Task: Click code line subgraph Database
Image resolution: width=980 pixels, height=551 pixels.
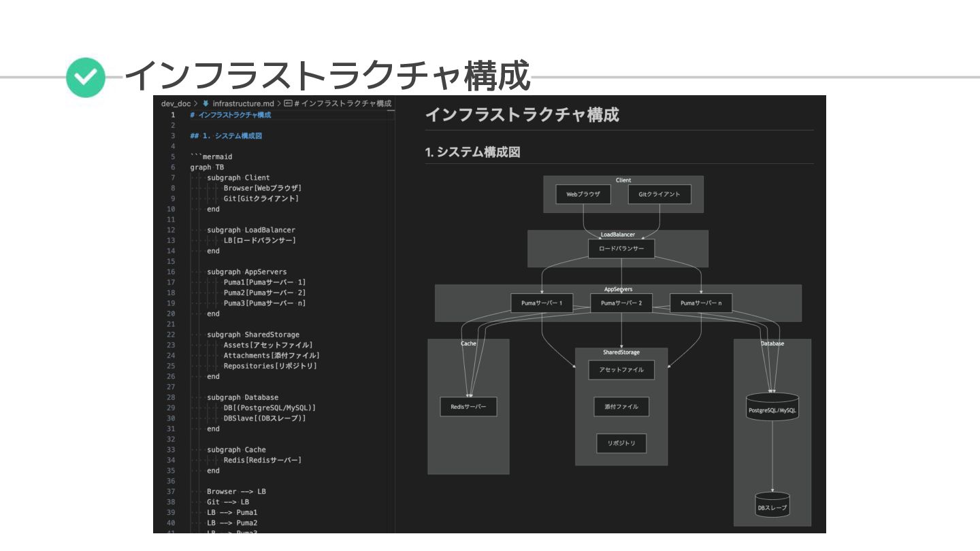Action: pos(242,397)
